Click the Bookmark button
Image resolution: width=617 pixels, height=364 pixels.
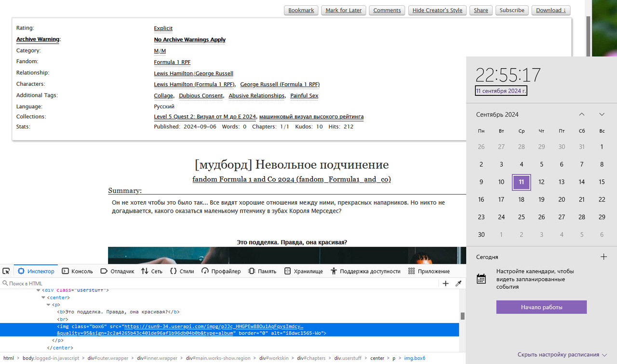pos(301,10)
